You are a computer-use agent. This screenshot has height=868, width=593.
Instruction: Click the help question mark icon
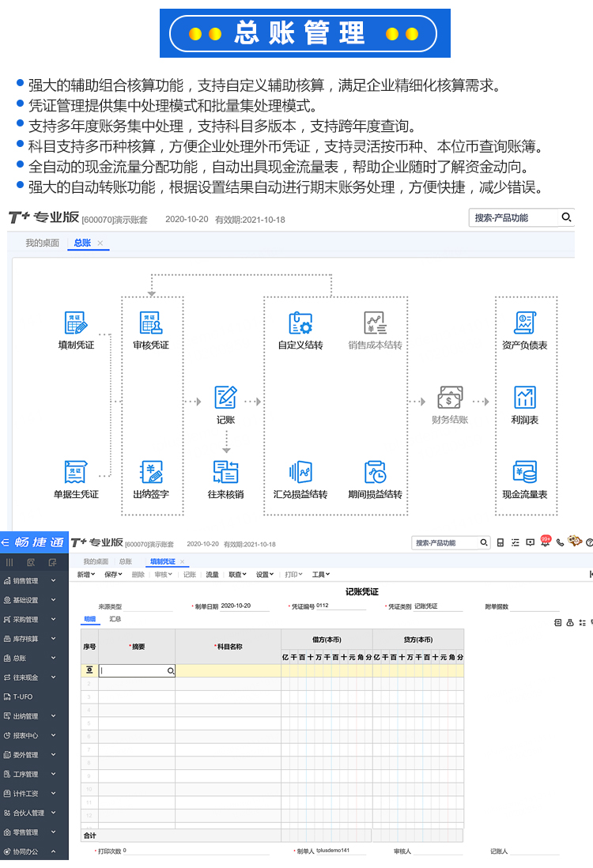[x=589, y=542]
